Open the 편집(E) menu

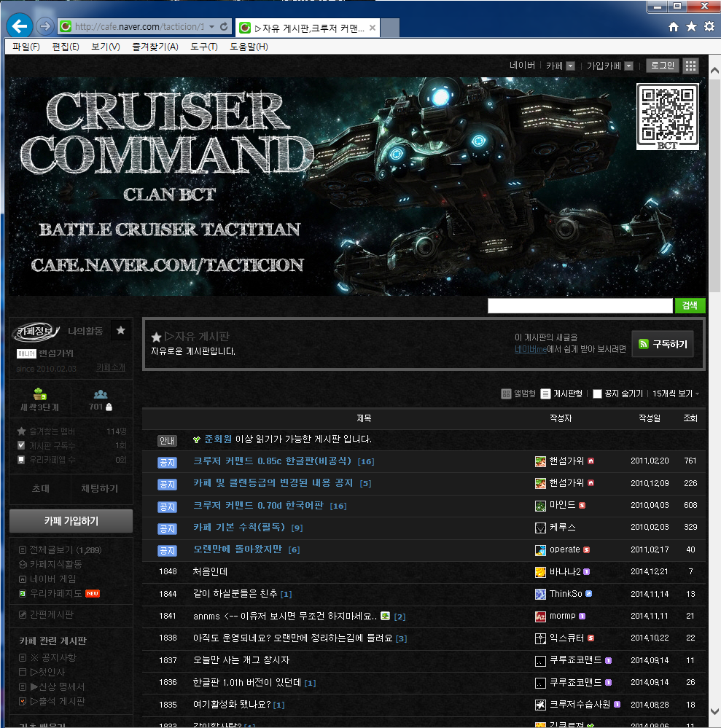(66, 47)
